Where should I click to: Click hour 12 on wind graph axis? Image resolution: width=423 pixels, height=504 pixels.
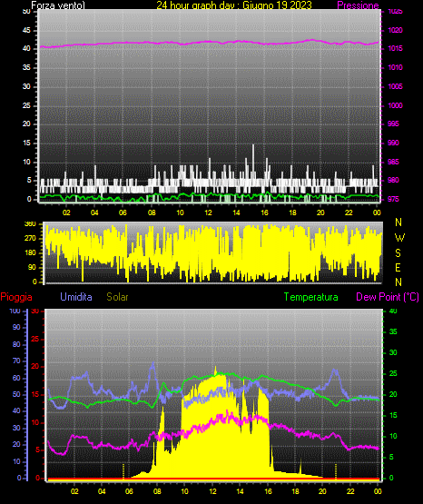pos(208,212)
